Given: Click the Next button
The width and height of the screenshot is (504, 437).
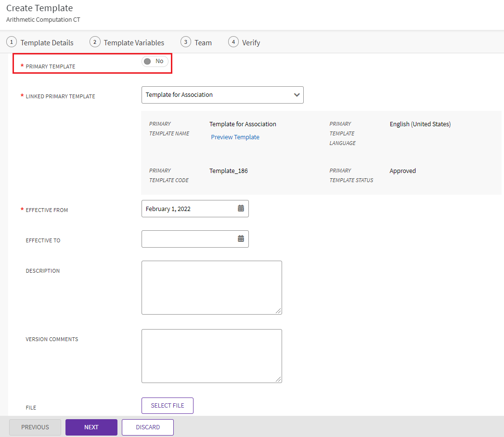Looking at the screenshot, I should pos(91,427).
